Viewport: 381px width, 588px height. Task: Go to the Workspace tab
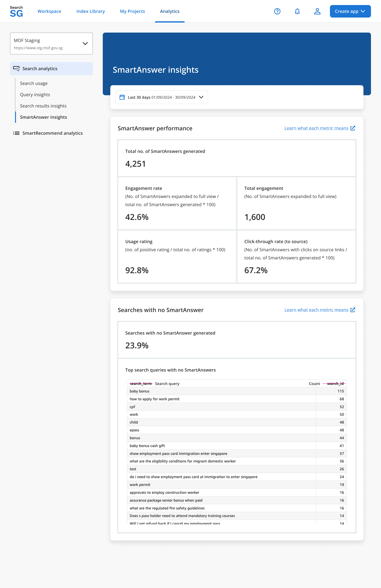point(49,11)
